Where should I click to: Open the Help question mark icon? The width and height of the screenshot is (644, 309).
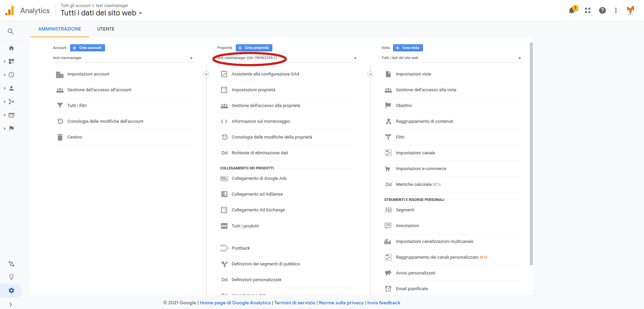[602, 11]
